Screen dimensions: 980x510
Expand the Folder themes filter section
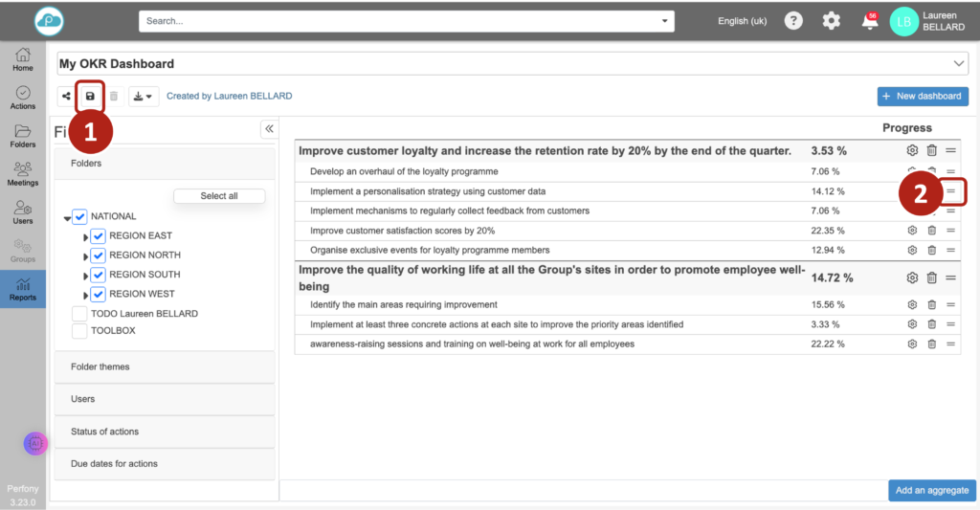(165, 366)
